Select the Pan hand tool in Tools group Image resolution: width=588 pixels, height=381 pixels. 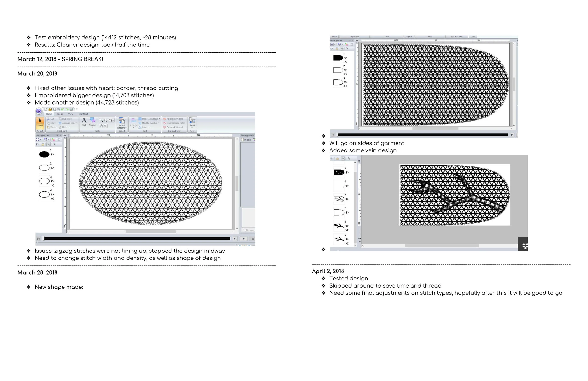pyautogui.click(x=101, y=126)
